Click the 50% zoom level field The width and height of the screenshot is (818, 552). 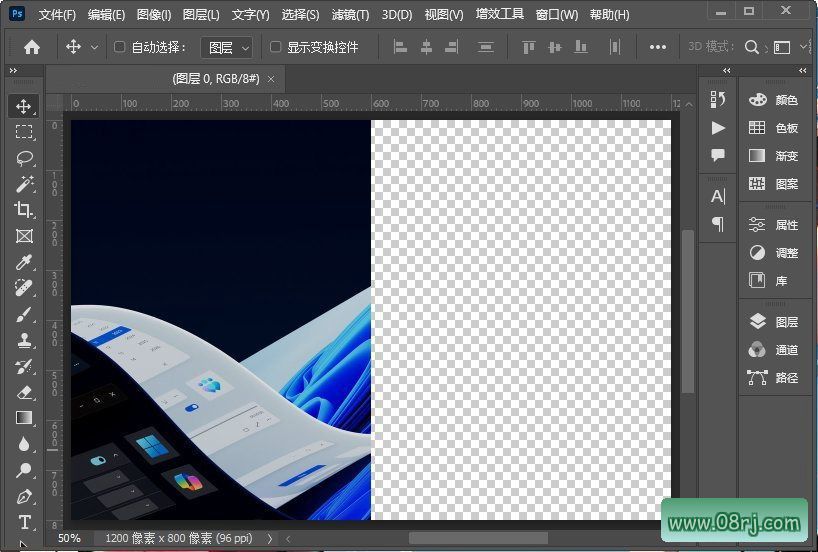pos(69,538)
